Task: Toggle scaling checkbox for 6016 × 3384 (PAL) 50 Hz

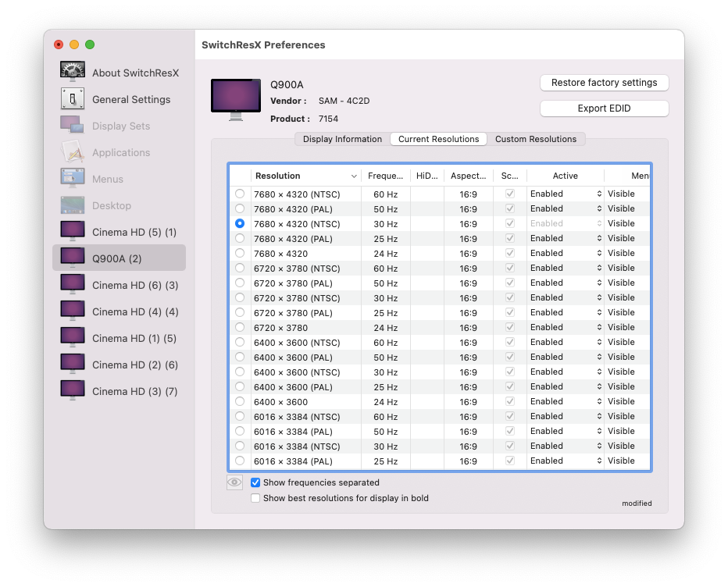Action: pyautogui.click(x=510, y=431)
